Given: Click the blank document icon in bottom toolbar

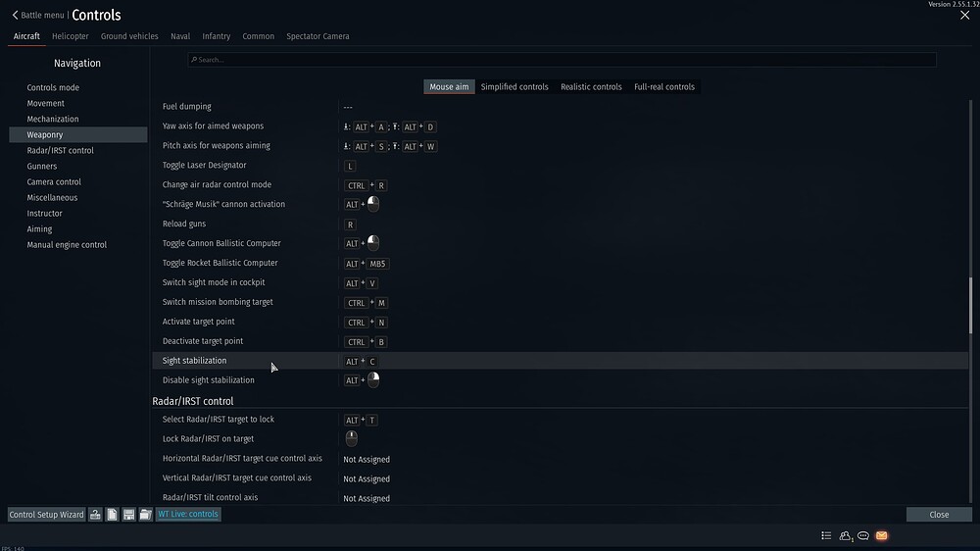Looking at the screenshot, I should (113, 515).
